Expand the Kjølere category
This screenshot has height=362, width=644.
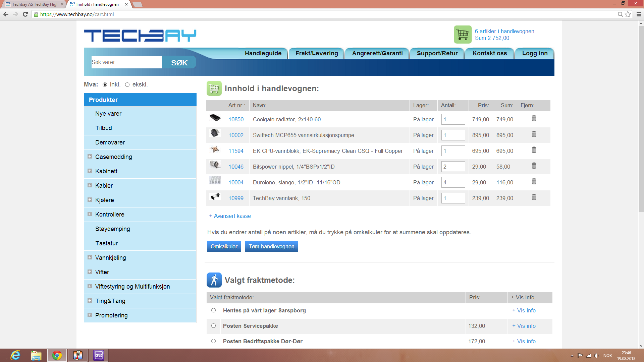pos(90,200)
